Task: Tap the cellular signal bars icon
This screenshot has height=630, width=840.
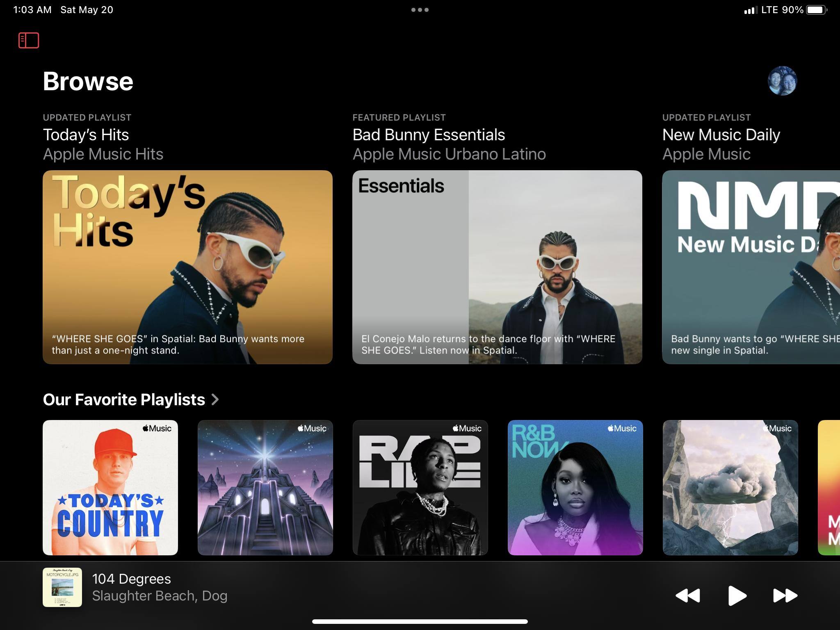Action: 749,11
